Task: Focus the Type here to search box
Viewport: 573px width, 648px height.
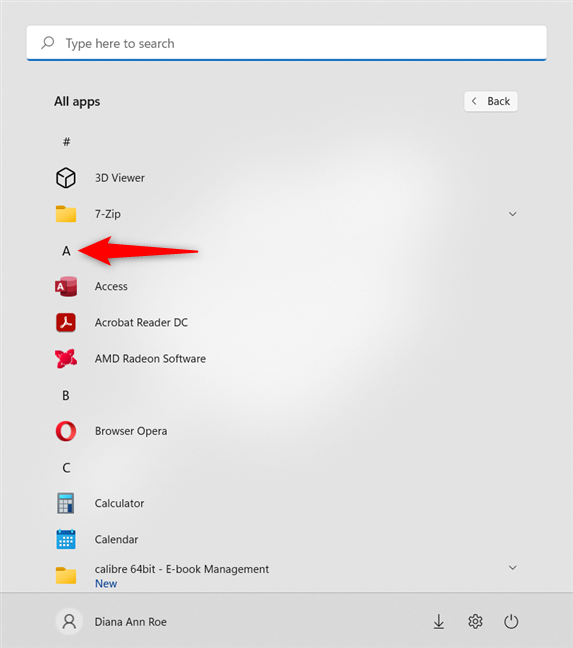Action: coord(287,43)
